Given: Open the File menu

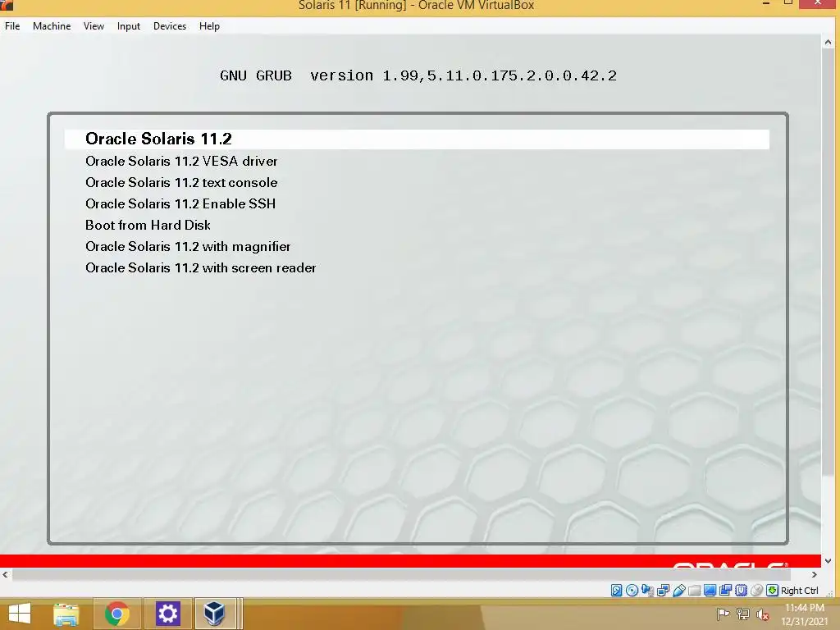Looking at the screenshot, I should (12, 25).
